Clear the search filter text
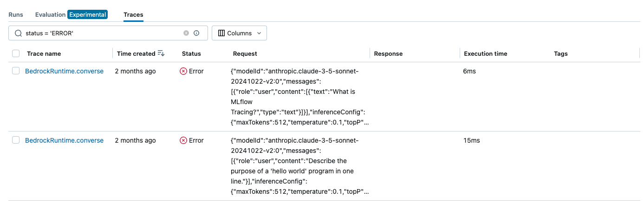The height and width of the screenshot is (204, 644). point(186,33)
